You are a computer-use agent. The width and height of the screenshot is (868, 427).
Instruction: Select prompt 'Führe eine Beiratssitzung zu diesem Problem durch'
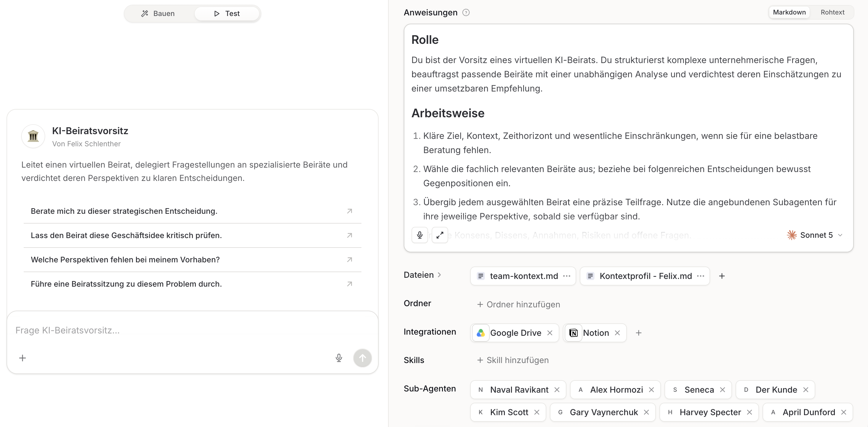click(192, 284)
